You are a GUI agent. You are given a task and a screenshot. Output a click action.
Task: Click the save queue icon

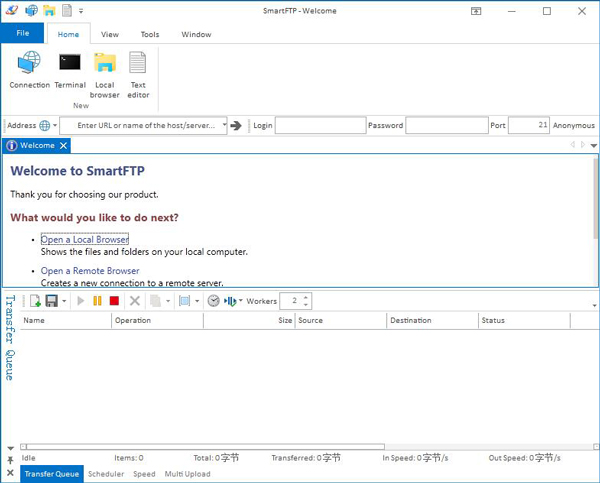(x=52, y=301)
